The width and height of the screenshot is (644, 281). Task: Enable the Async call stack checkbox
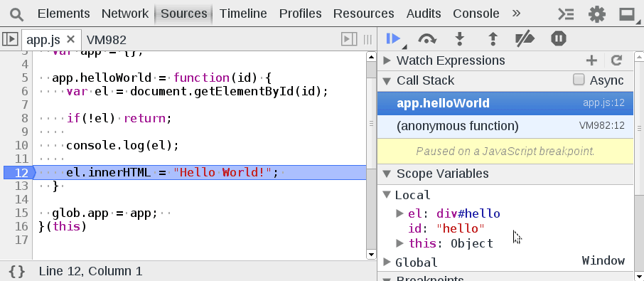(x=579, y=80)
